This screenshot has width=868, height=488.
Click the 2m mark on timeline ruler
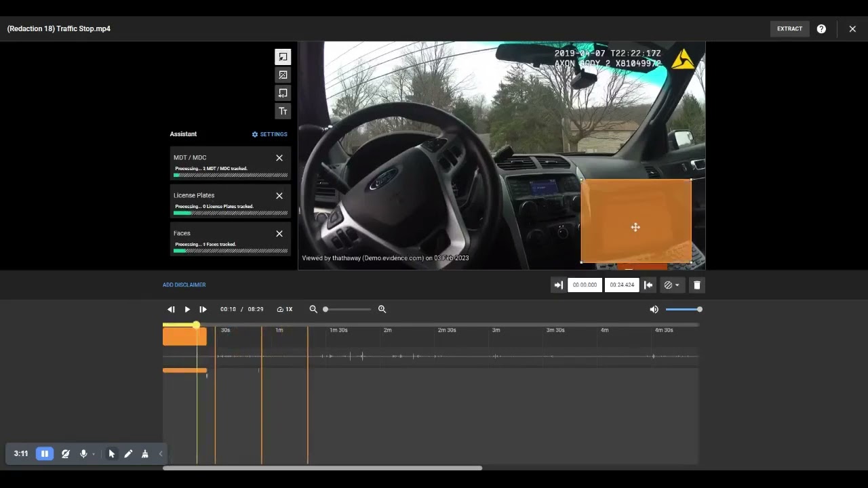[387, 330]
